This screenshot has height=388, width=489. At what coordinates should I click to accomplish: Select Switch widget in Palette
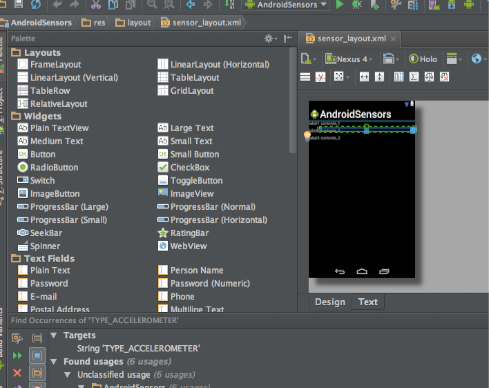[x=36, y=181]
